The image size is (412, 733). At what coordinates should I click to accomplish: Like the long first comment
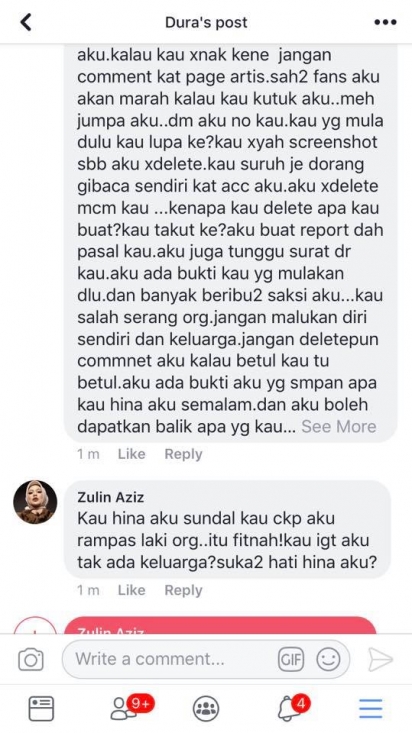point(131,454)
